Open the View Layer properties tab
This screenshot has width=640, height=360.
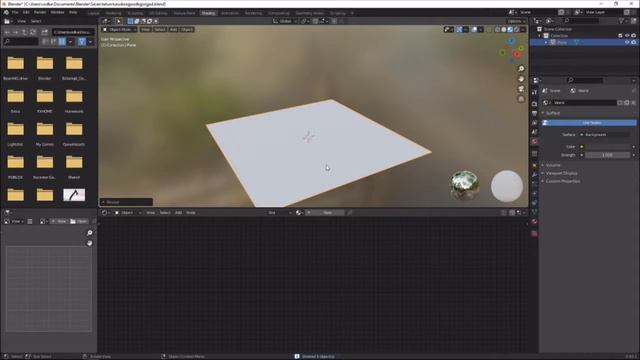534,122
